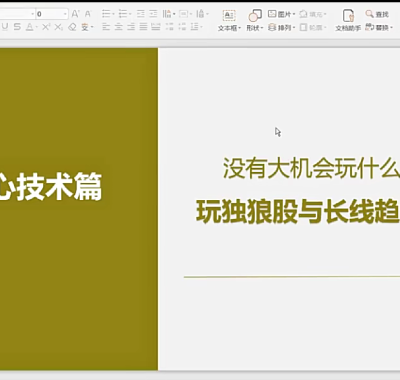Image resolution: width=400 pixels, height=380 pixels.
Task: Select the '没有大机会玩什么' subtitle text
Action: pos(311,169)
